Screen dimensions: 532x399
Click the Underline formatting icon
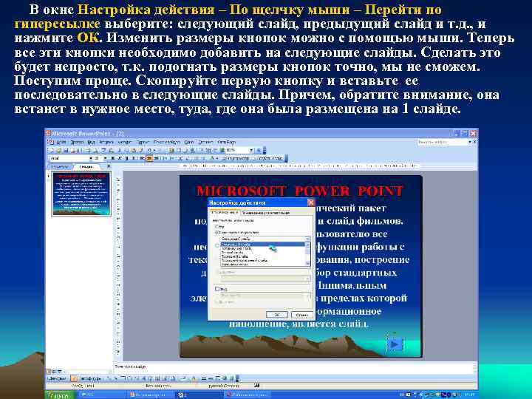[126, 158]
